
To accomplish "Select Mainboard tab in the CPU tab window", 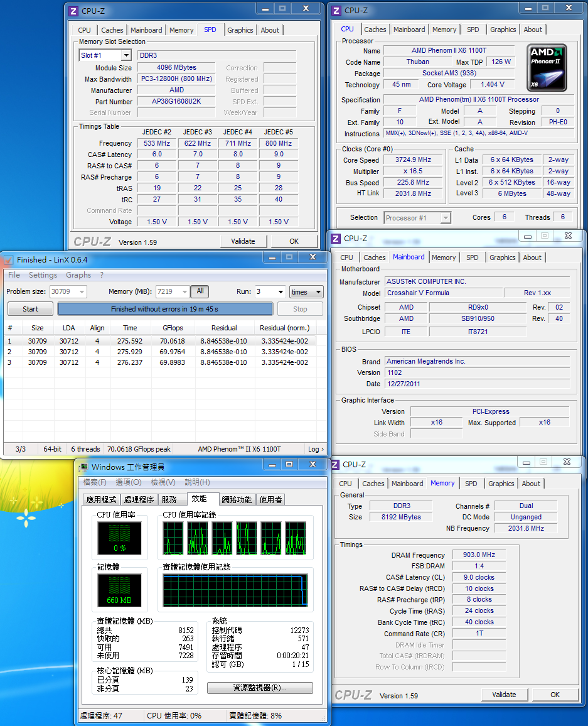I will pyautogui.click(x=409, y=30).
